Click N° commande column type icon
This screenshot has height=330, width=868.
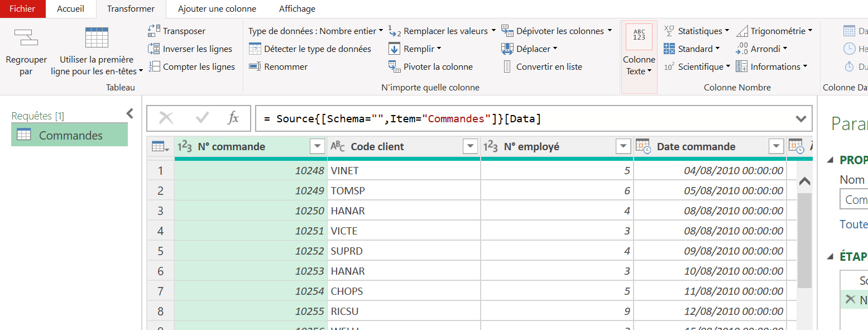[185, 146]
